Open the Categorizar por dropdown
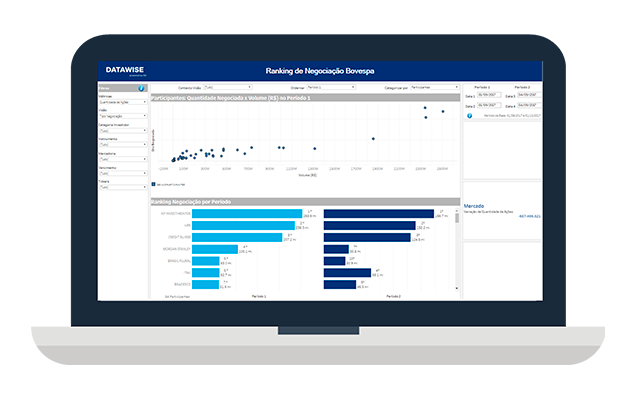The height and width of the screenshot is (396, 636). [434, 87]
